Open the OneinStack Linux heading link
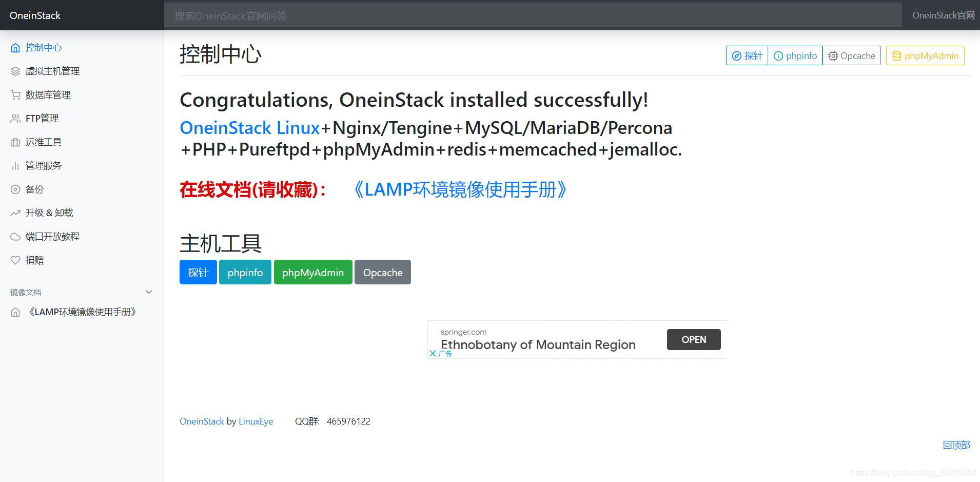 (x=250, y=127)
